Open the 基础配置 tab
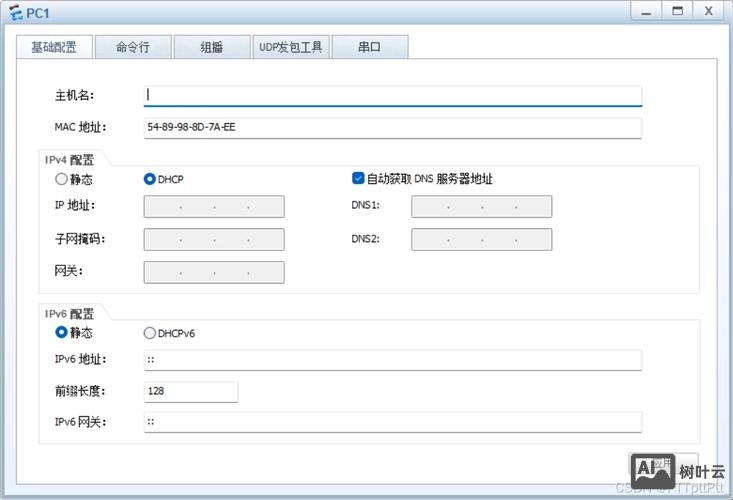 click(54, 47)
